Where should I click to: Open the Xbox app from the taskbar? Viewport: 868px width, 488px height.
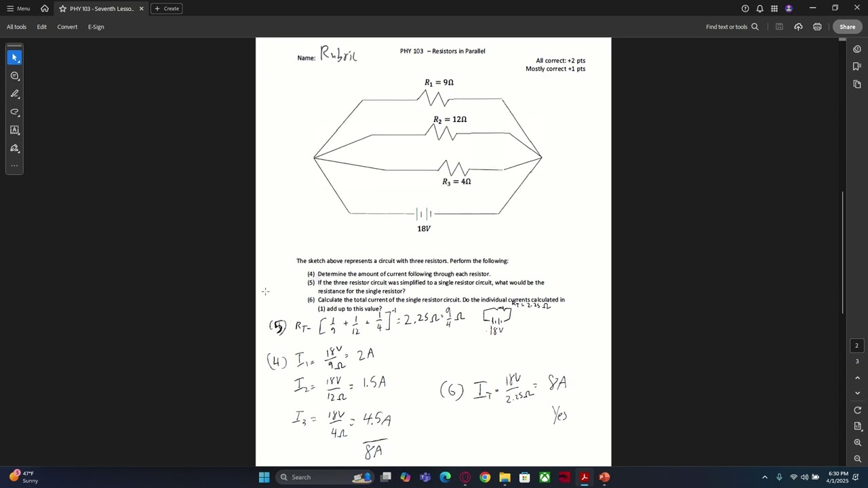[x=545, y=477]
